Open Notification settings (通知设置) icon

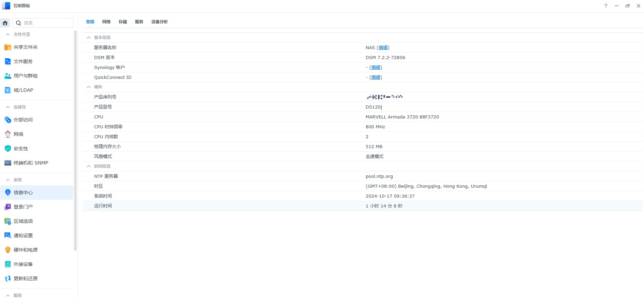point(8,236)
